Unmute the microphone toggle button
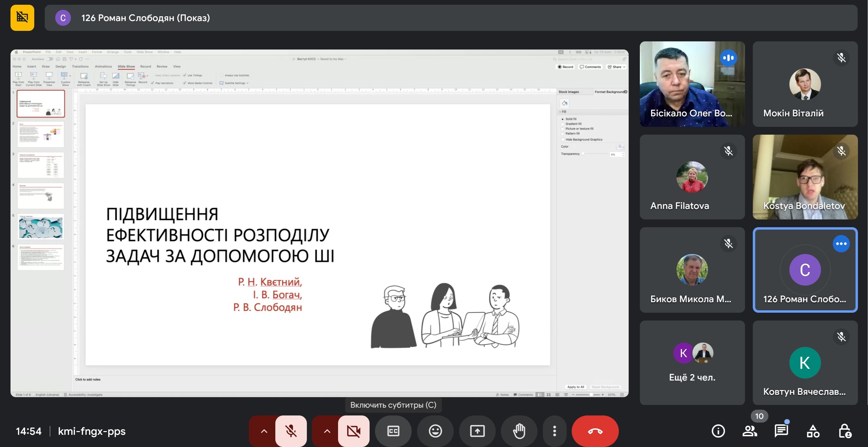868x447 pixels. 291,431
